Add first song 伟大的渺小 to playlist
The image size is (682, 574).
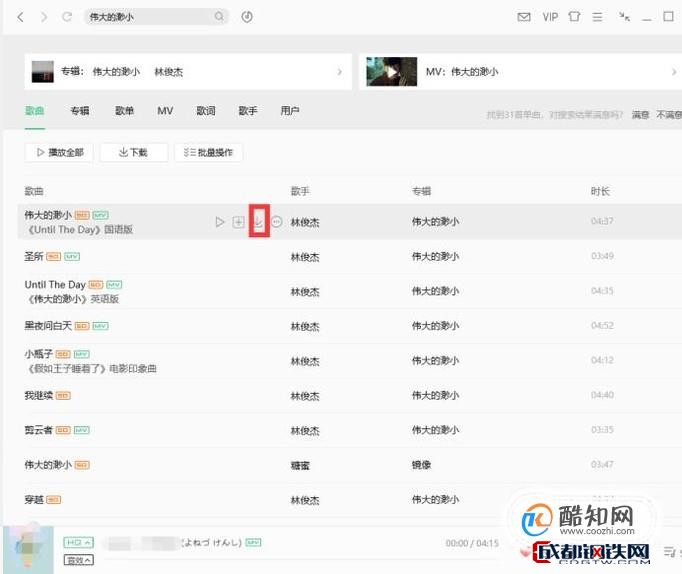[238, 222]
